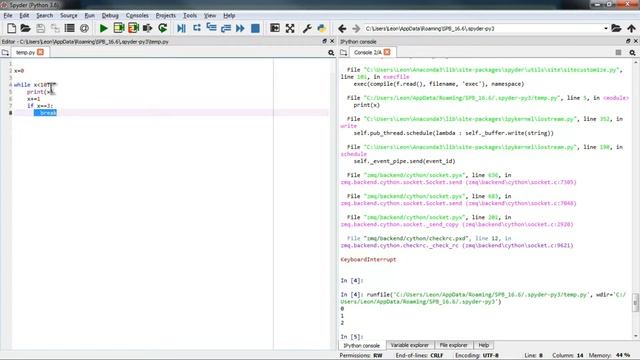Open editor options search icon

(x=331, y=53)
